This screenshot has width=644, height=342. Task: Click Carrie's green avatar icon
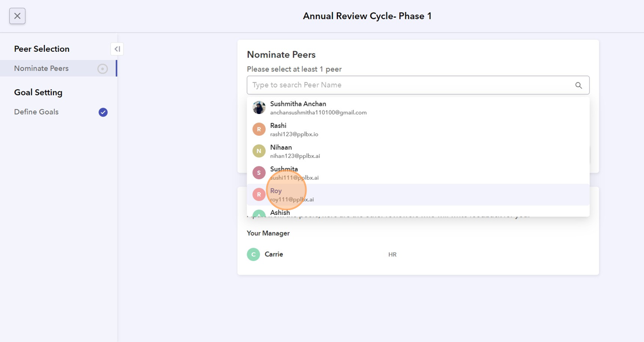click(254, 254)
